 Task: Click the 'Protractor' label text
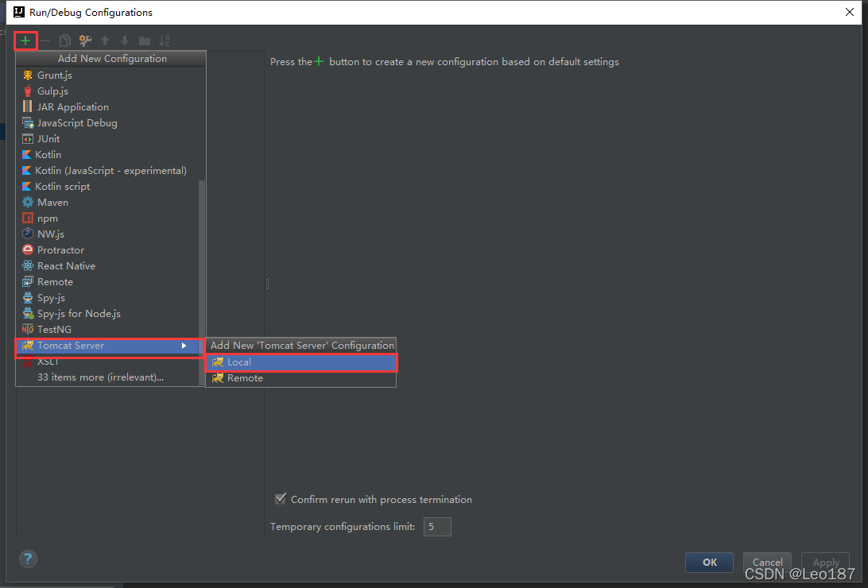pyautogui.click(x=61, y=250)
